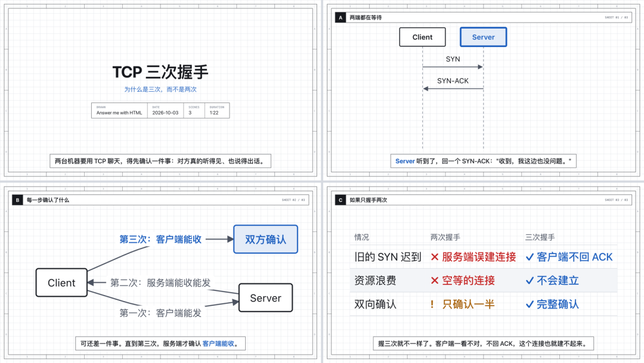Click the blue phrase 客户端能收 in the caption
Image resolution: width=644 pixels, height=363 pixels.
point(218,343)
